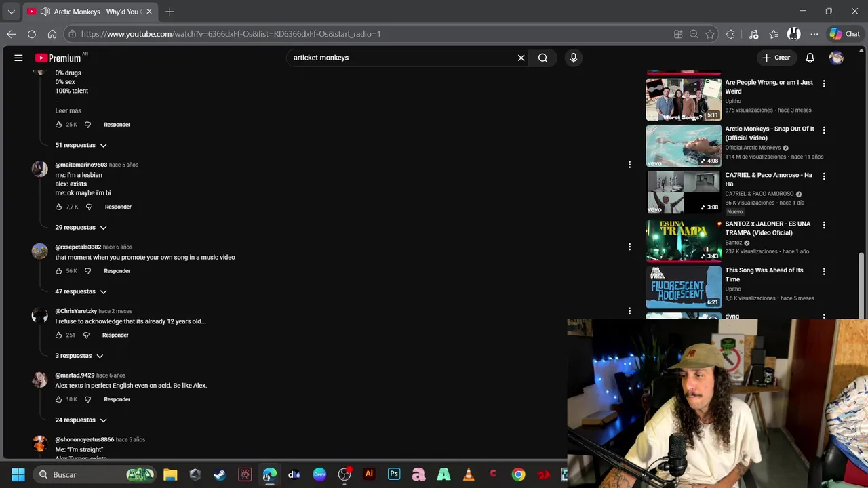Zoom out using address bar magnifier
The width and height of the screenshot is (868, 488).
[x=694, y=34]
